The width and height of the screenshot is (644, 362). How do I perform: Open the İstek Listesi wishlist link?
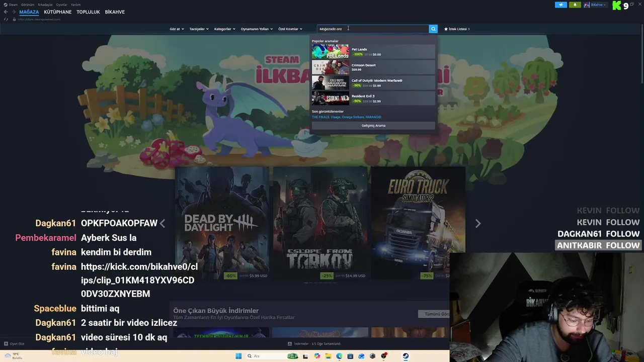coord(457,29)
